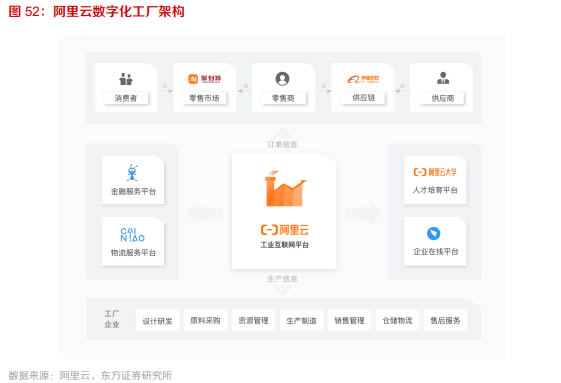Image resolution: width=561 pixels, height=383 pixels.
Task: Click the 阿里云 logo in center card
Action: pos(285,230)
